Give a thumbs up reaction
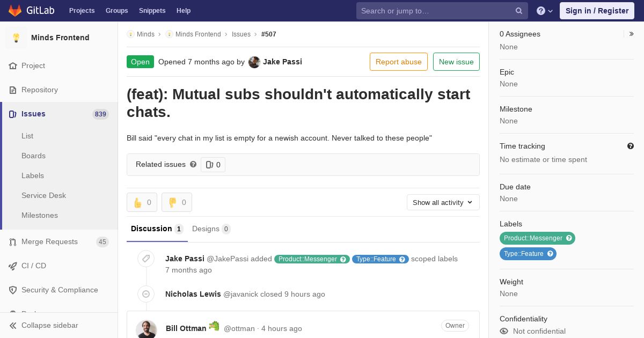The width and height of the screenshot is (644, 338). (x=142, y=202)
